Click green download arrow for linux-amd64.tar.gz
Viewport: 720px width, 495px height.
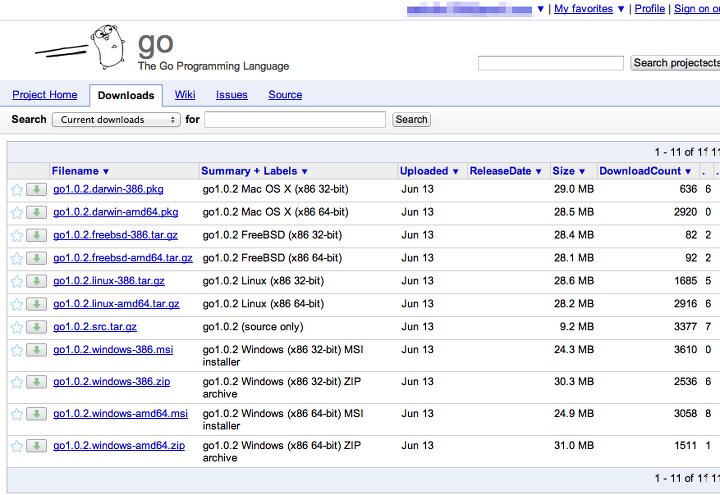coord(36,304)
